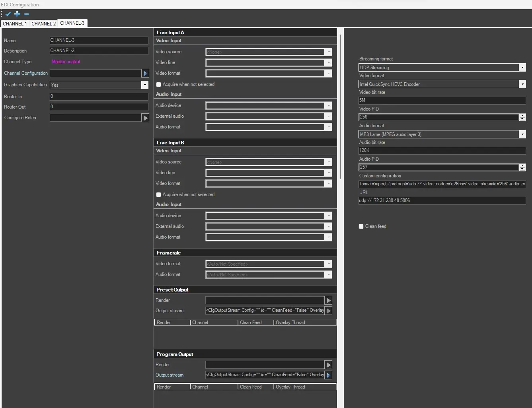Open Channel Configuration arrow button
This screenshot has height=408, width=532.
[145, 73]
